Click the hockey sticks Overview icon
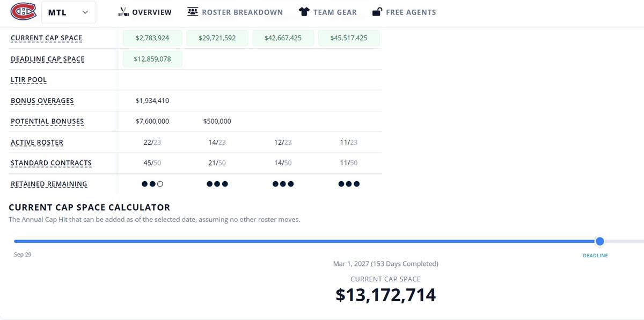 coord(123,12)
